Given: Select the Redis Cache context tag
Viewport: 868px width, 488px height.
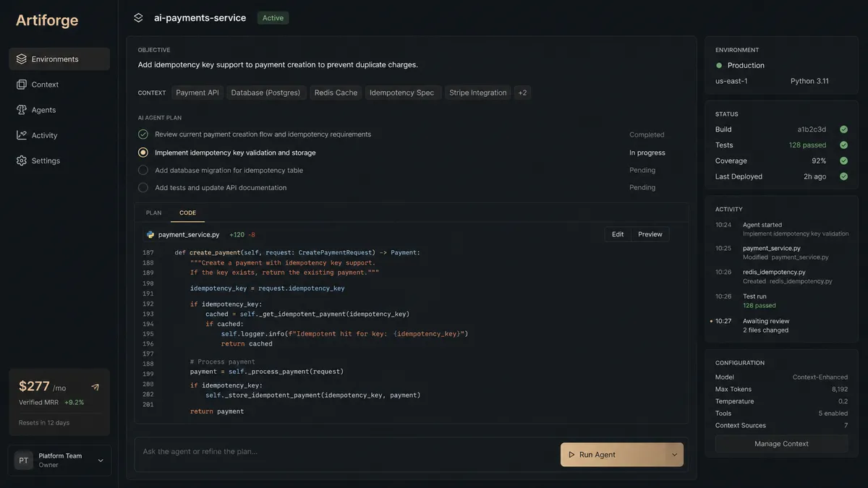Looking at the screenshot, I should [336, 93].
